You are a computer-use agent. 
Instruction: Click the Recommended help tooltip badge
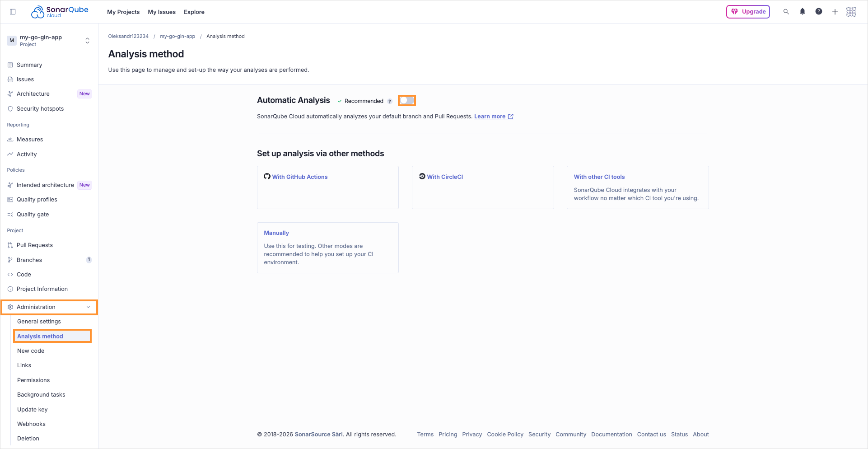[x=390, y=101]
